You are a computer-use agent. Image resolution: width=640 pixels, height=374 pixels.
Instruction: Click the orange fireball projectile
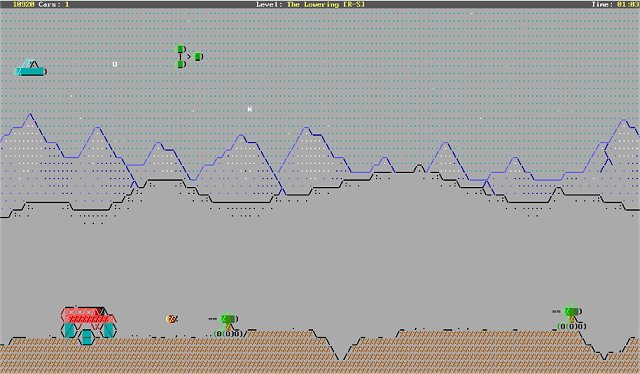tap(172, 319)
